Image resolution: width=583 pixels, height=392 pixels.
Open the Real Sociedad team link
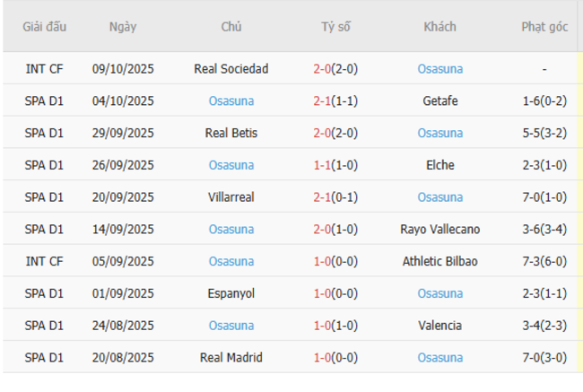pos(231,68)
